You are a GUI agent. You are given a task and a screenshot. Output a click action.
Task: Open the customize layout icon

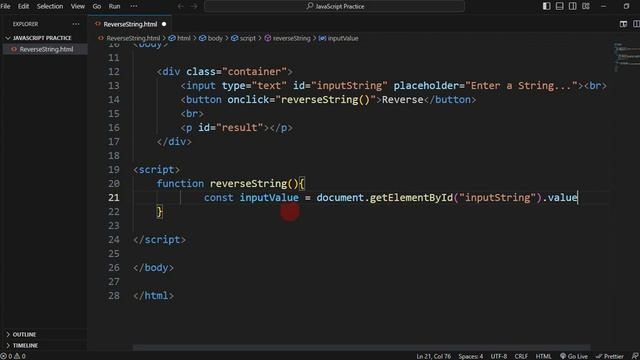point(586,6)
